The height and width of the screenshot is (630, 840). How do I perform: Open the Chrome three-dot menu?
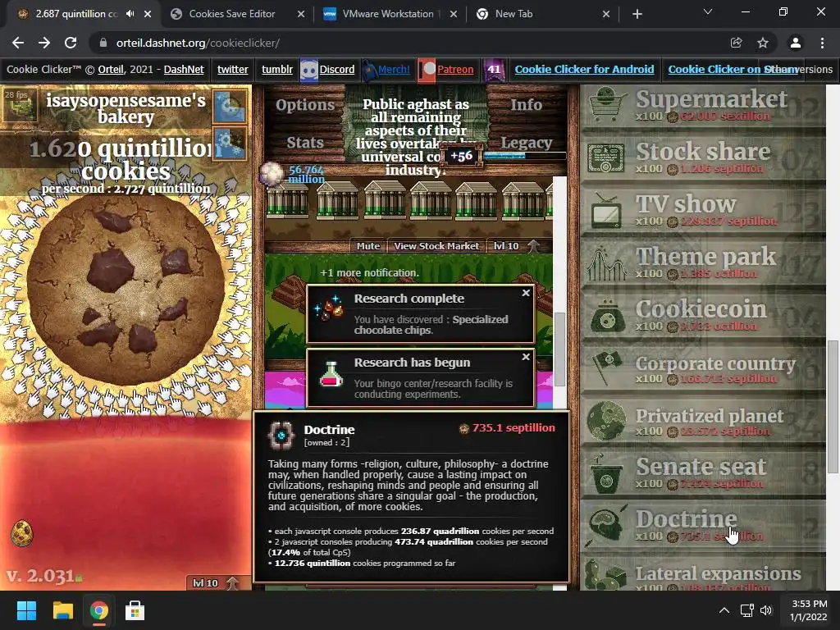(x=822, y=43)
